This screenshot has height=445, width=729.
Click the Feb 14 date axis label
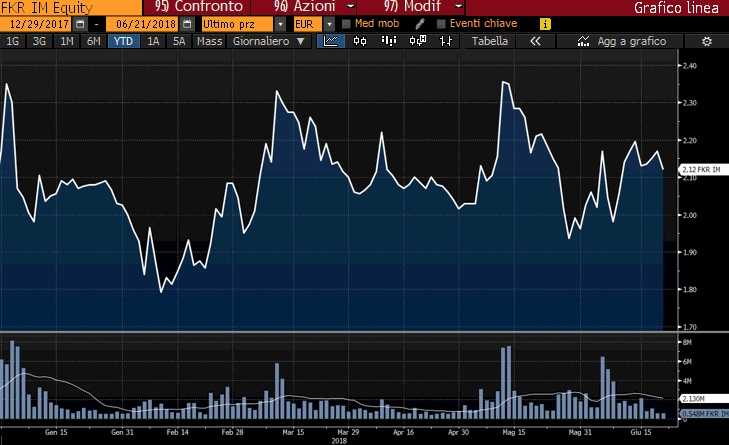click(178, 432)
